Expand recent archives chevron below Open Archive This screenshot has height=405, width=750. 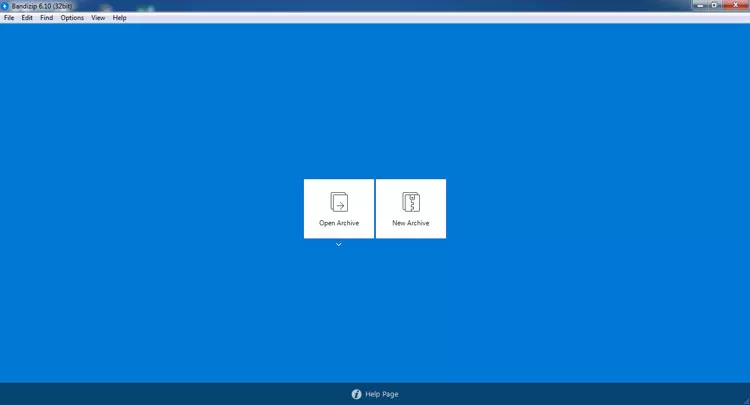pyautogui.click(x=339, y=244)
